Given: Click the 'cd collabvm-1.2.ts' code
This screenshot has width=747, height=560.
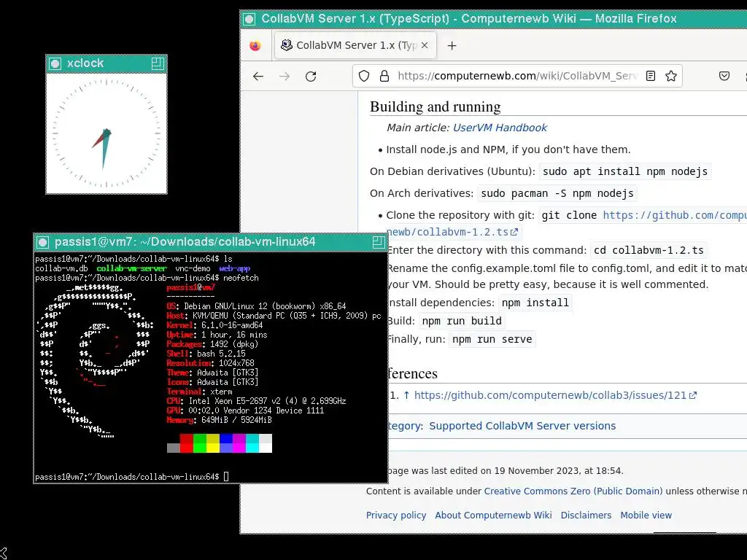Looking at the screenshot, I should pyautogui.click(x=649, y=250).
